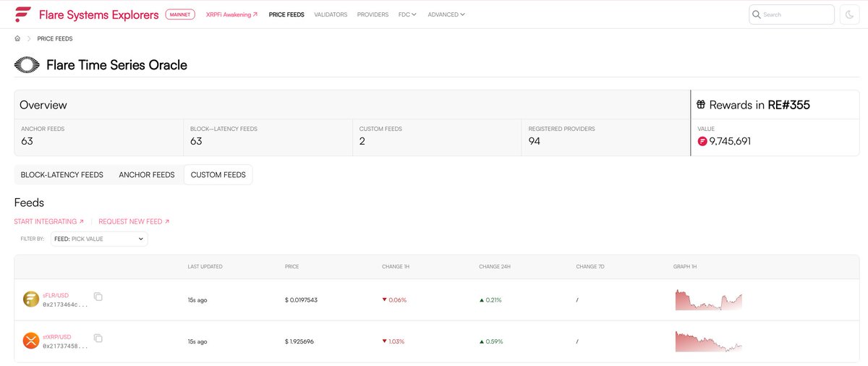Click the CHANGE 7D column header

pos(590,266)
